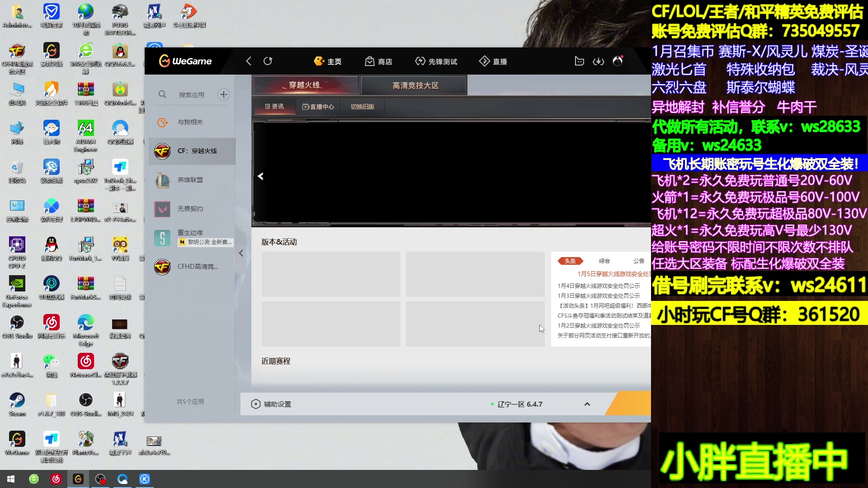
Task: Open 火绒安全软件 desktop icon
Action: [x=52, y=94]
